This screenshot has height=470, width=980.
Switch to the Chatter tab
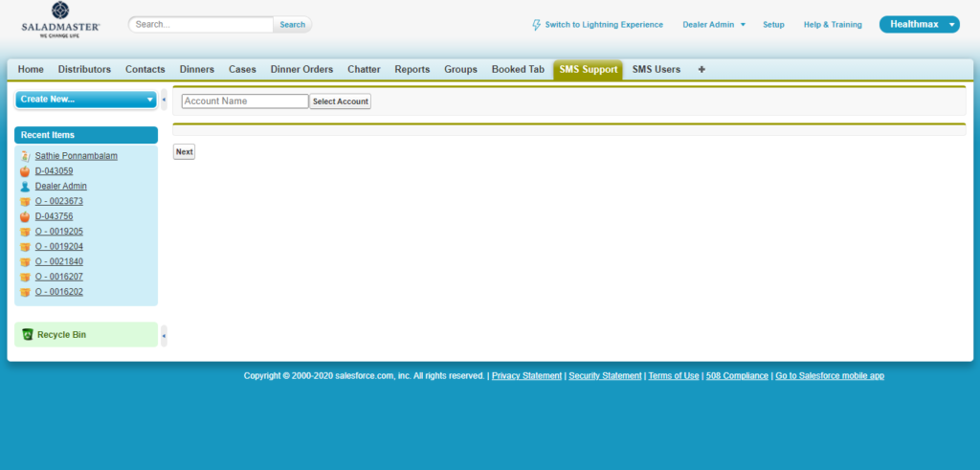click(364, 69)
